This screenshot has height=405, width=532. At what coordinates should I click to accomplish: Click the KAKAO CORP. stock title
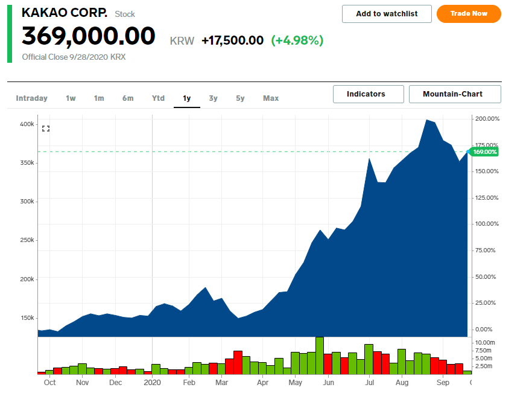(x=65, y=13)
